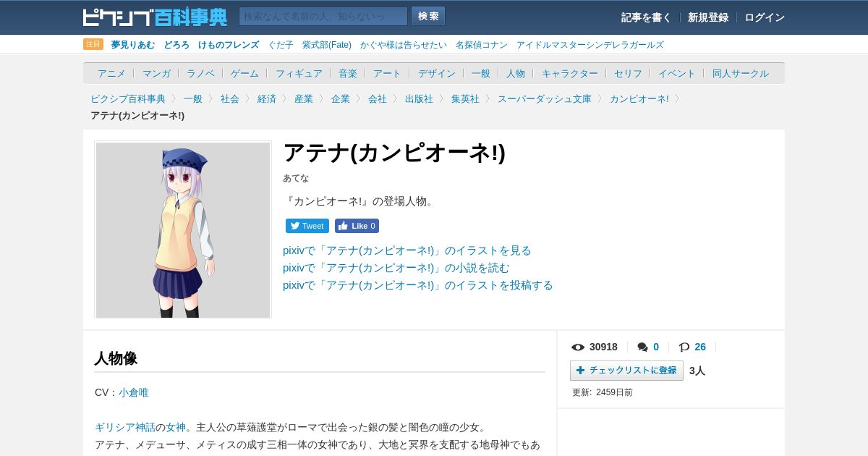The height and width of the screenshot is (456, 868).
Task: Click 経済 in the breadcrumb
Action: click(267, 98)
